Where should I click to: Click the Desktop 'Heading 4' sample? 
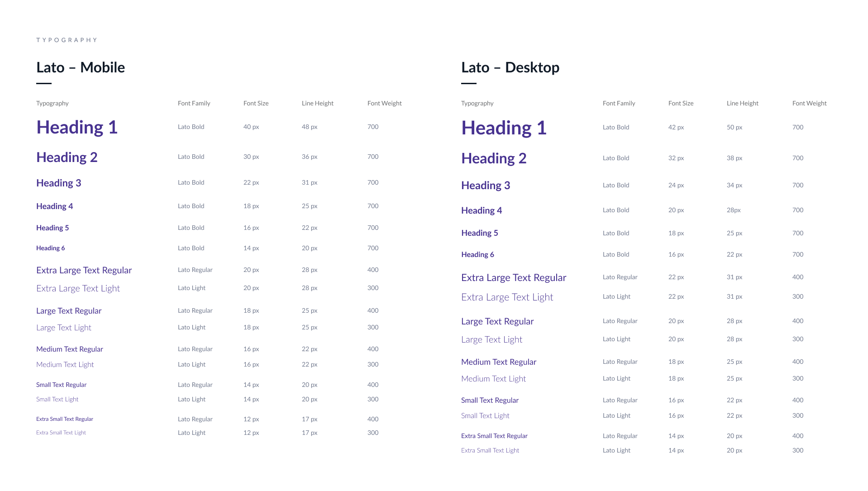click(482, 210)
